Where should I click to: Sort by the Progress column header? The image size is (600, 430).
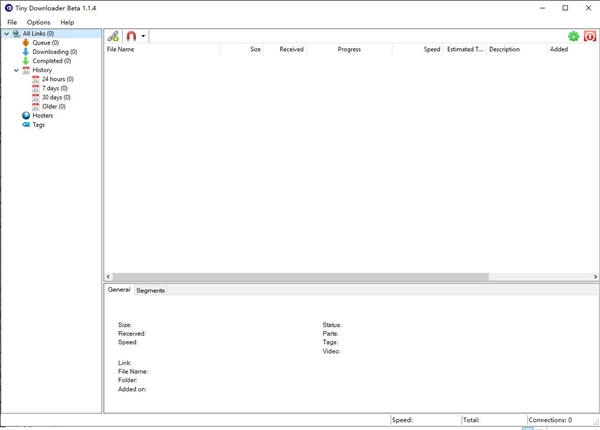point(349,49)
